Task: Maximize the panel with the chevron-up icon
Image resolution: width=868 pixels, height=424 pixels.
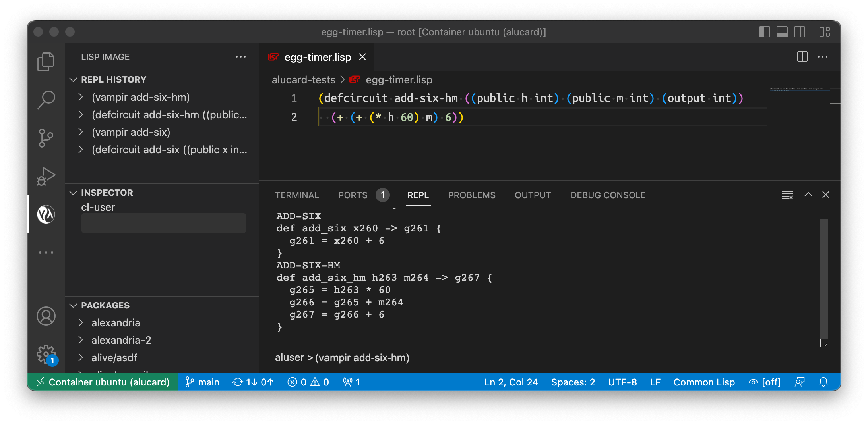Action: click(x=808, y=195)
